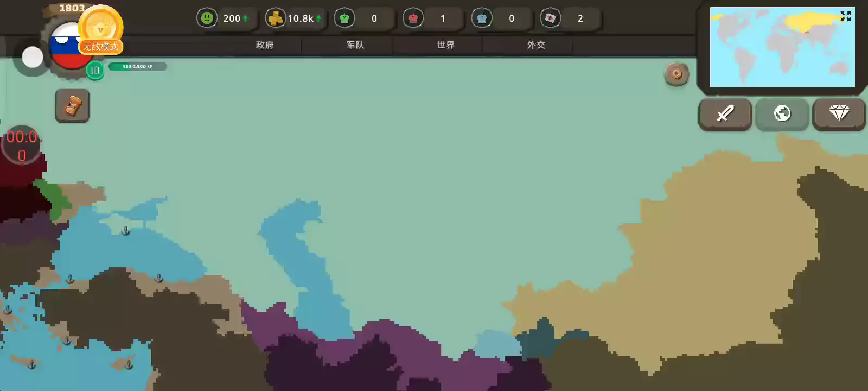Open the diamond shop button
This screenshot has height=391, width=868.
[x=839, y=113]
